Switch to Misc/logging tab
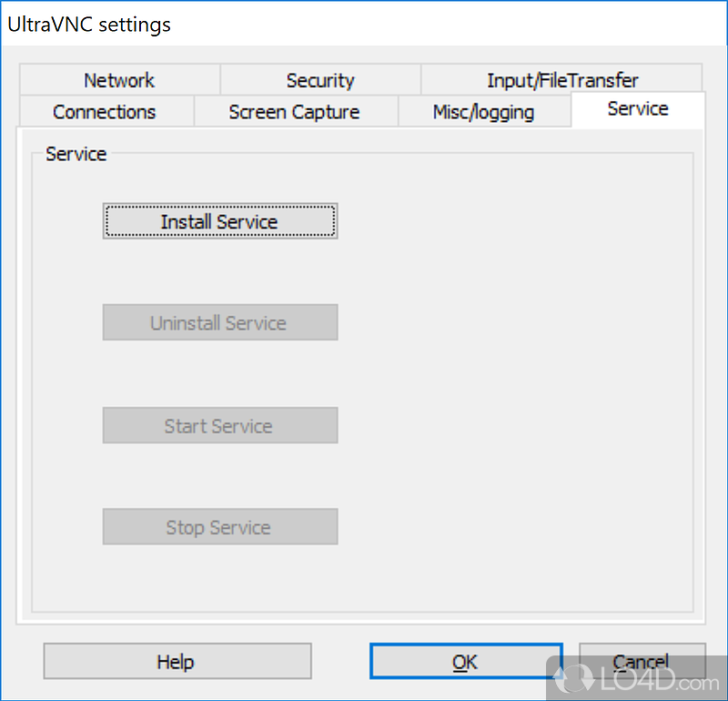The image size is (728, 701). 484,111
